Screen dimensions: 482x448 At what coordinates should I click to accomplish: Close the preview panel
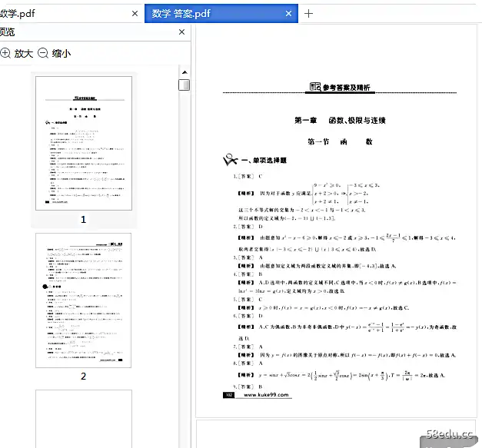click(x=181, y=32)
